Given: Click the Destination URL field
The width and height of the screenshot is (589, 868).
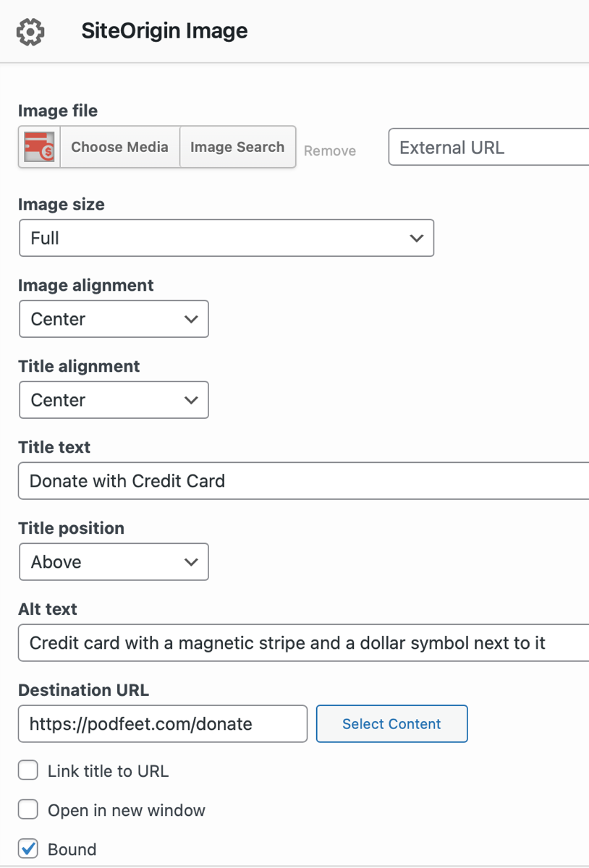Looking at the screenshot, I should [x=163, y=724].
